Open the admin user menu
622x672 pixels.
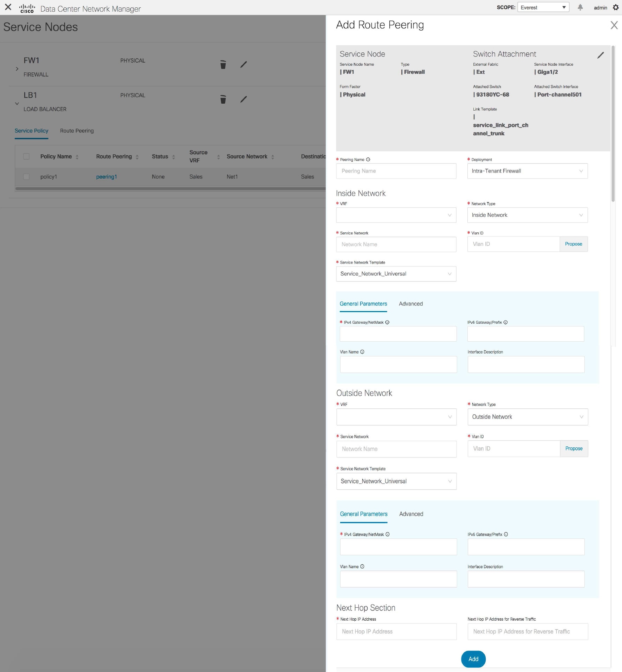click(x=600, y=8)
